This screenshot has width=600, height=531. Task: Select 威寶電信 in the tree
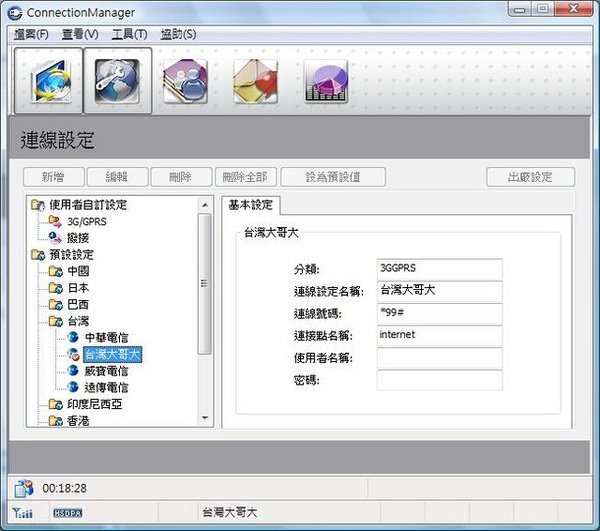(x=106, y=371)
